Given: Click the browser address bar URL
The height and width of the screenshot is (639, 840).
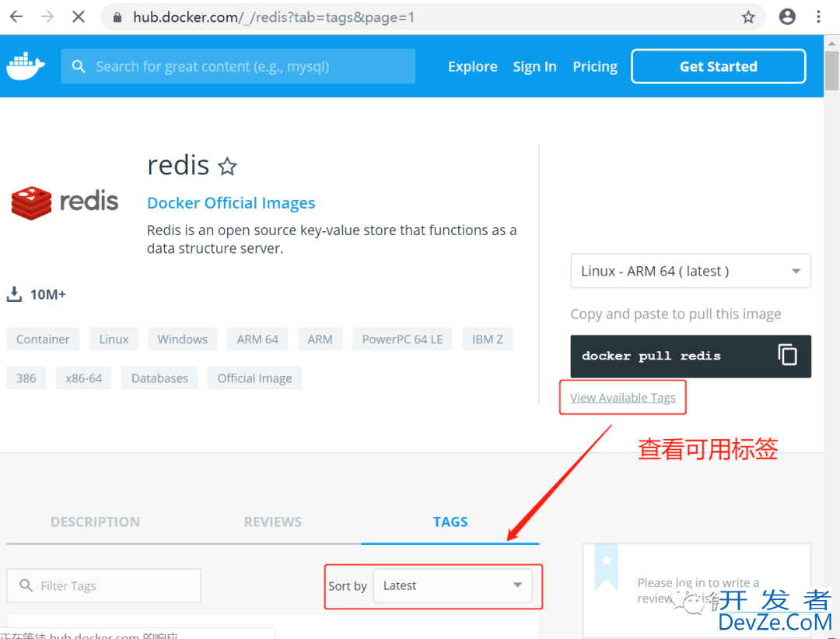Looking at the screenshot, I should click(x=274, y=17).
